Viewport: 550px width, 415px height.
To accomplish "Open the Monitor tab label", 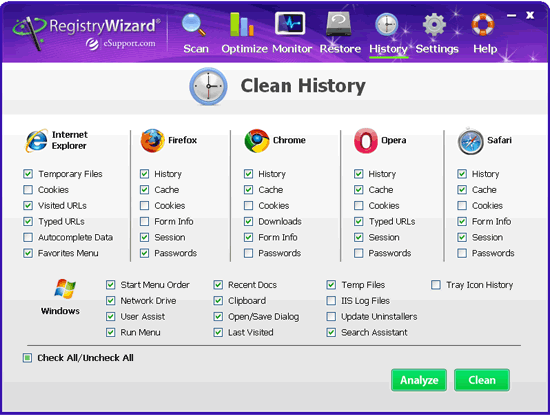I will click(292, 49).
